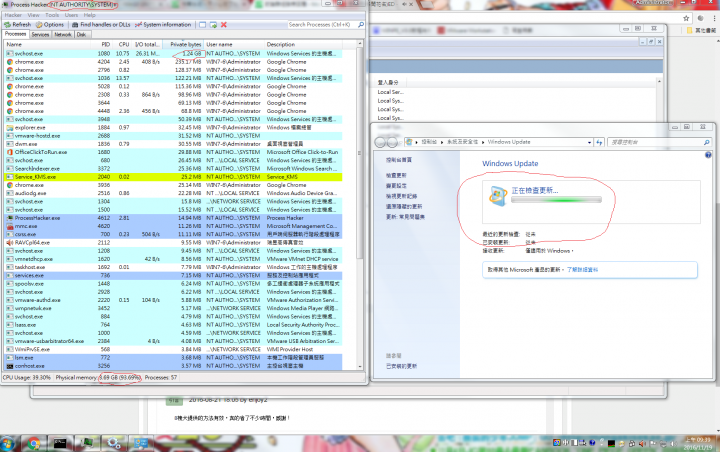Screen dimensions: 720x452
Task: Open the Windows Start button
Action: coord(7,444)
